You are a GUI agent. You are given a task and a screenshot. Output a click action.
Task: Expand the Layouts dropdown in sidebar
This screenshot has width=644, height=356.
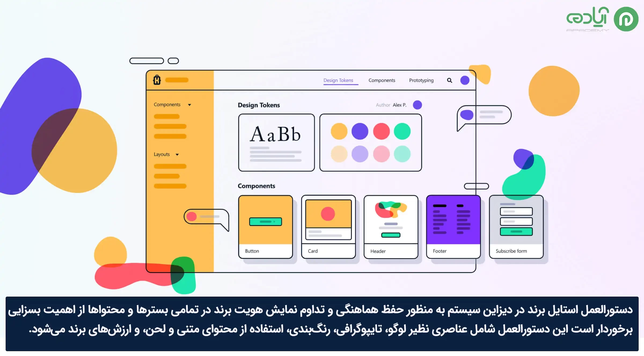[x=177, y=154]
